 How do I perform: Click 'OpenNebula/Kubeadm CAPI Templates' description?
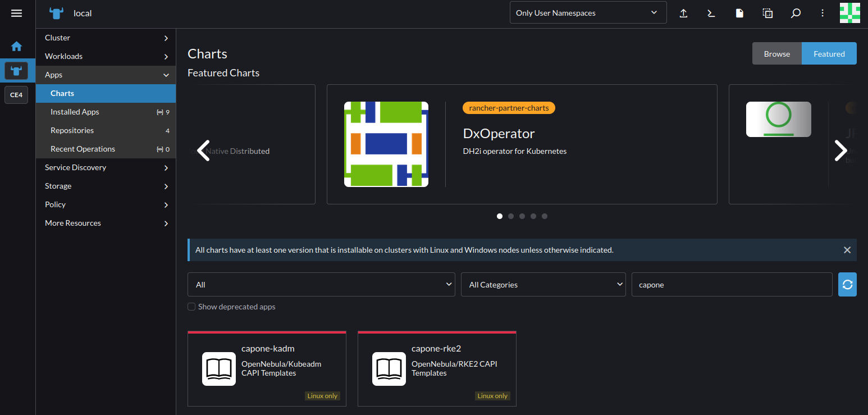pos(281,368)
